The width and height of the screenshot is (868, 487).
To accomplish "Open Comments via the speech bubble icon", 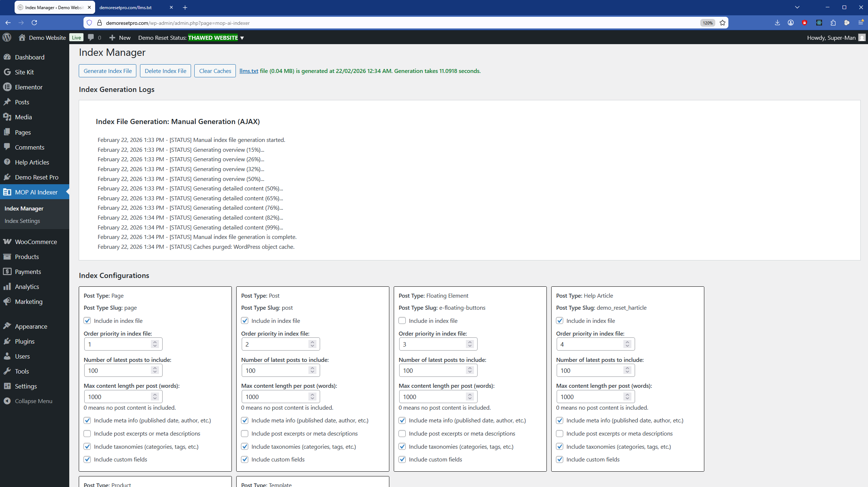I will point(91,37).
